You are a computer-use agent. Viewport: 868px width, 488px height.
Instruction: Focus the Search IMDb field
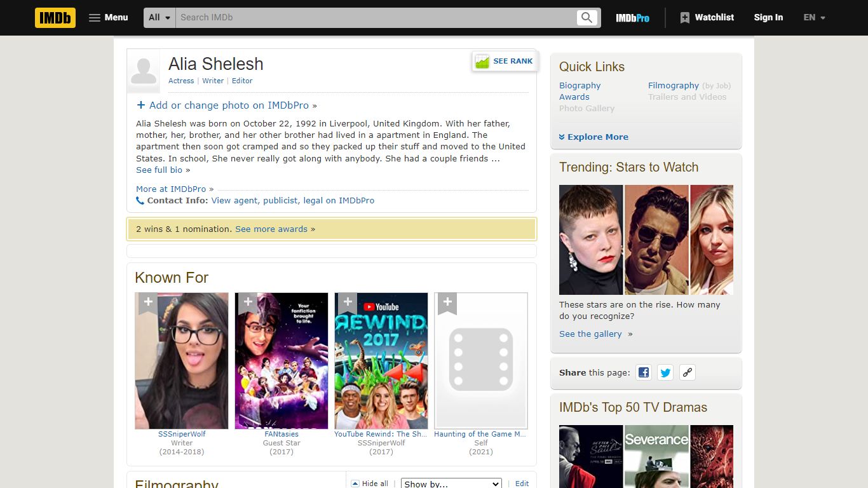pos(376,18)
